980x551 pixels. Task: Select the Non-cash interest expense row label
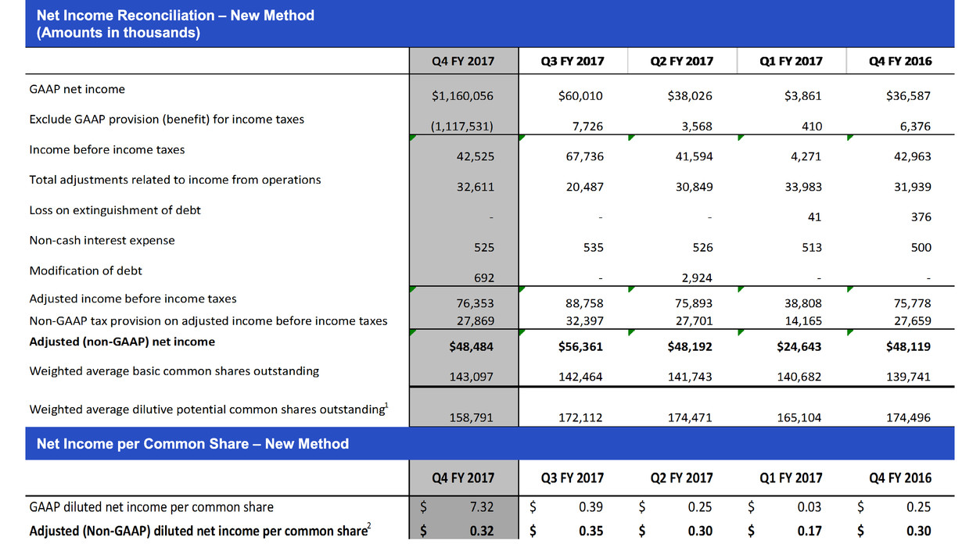point(102,241)
